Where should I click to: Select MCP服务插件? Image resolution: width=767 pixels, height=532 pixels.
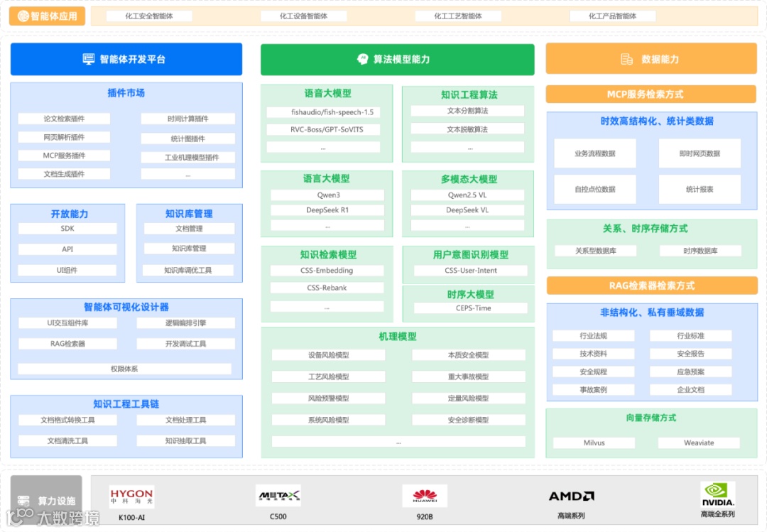(64, 156)
